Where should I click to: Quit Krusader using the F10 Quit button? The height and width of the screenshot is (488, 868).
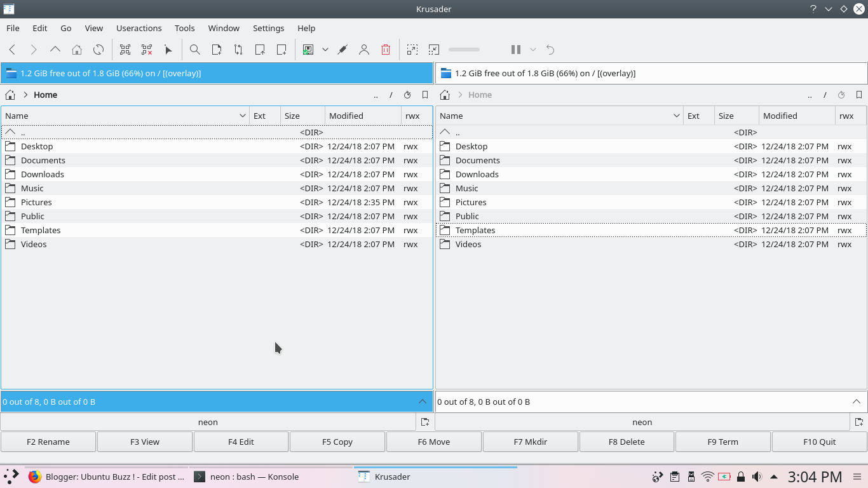click(x=819, y=441)
